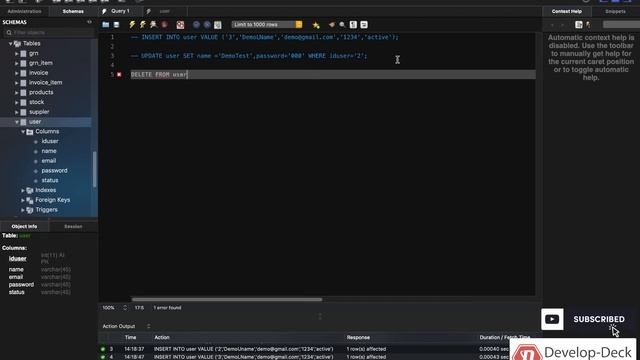The height and width of the screenshot is (360, 640).
Task: Switch to the Schemas tab
Action: (x=73, y=11)
